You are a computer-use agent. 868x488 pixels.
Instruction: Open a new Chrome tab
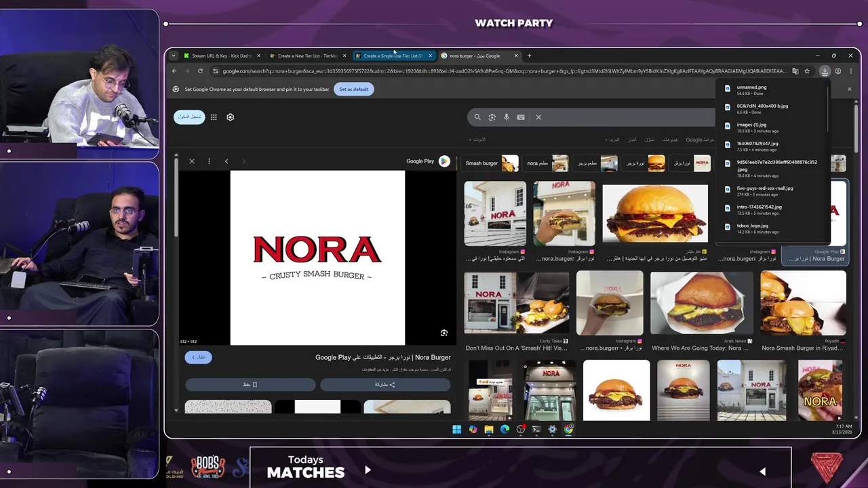tap(530, 56)
